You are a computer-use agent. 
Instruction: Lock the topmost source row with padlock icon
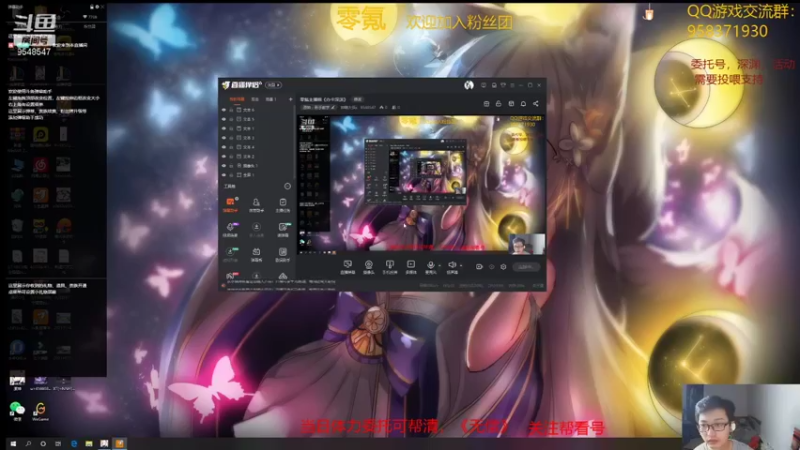pyautogui.click(x=231, y=110)
